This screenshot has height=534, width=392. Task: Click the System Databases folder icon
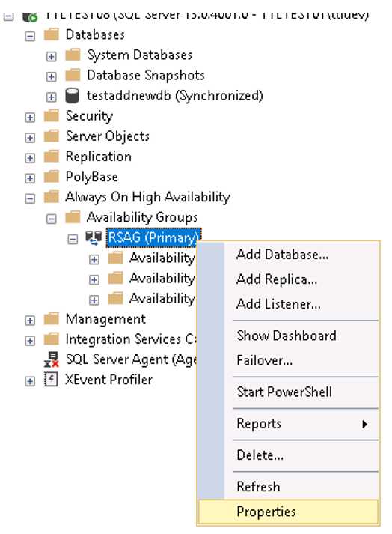(73, 55)
